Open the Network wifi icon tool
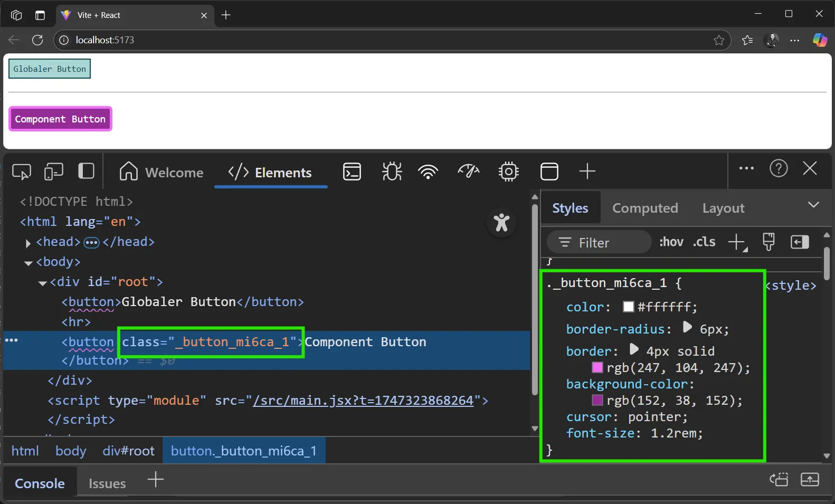This screenshot has width=835, height=504. click(x=428, y=172)
